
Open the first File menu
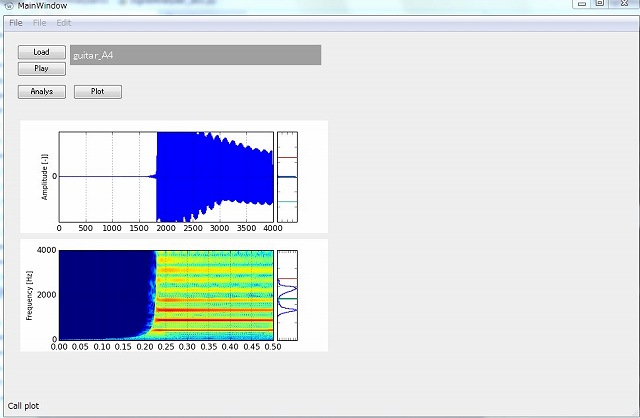coord(15,22)
